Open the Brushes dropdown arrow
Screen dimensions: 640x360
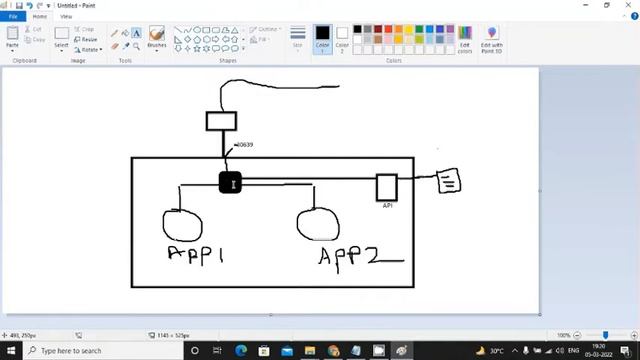(x=156, y=51)
